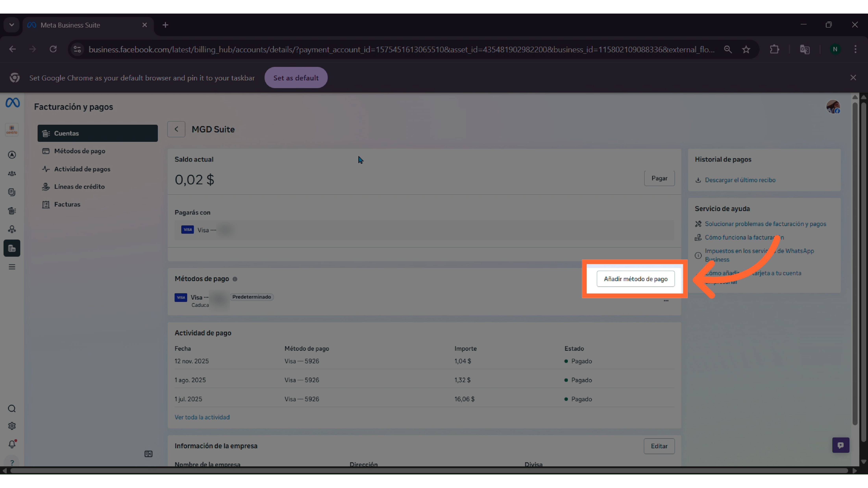Switch to the Meta Business Suite browser tab
The image size is (868, 488).
(70, 25)
